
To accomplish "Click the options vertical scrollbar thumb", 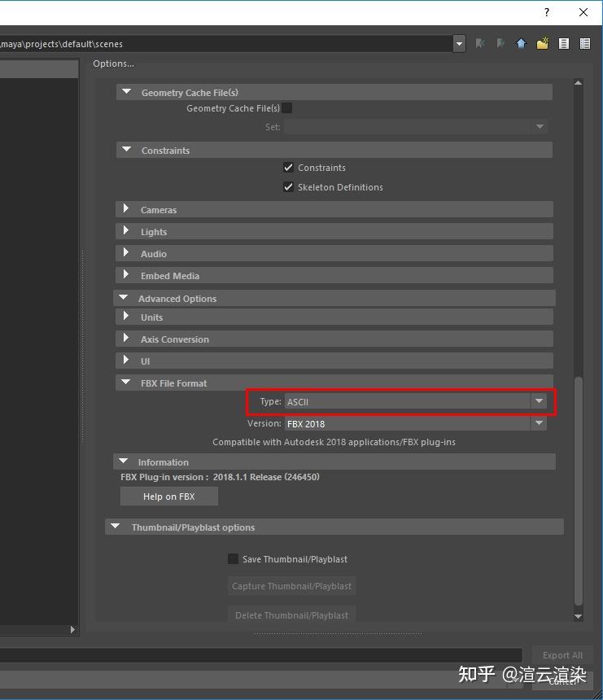I will point(579,491).
